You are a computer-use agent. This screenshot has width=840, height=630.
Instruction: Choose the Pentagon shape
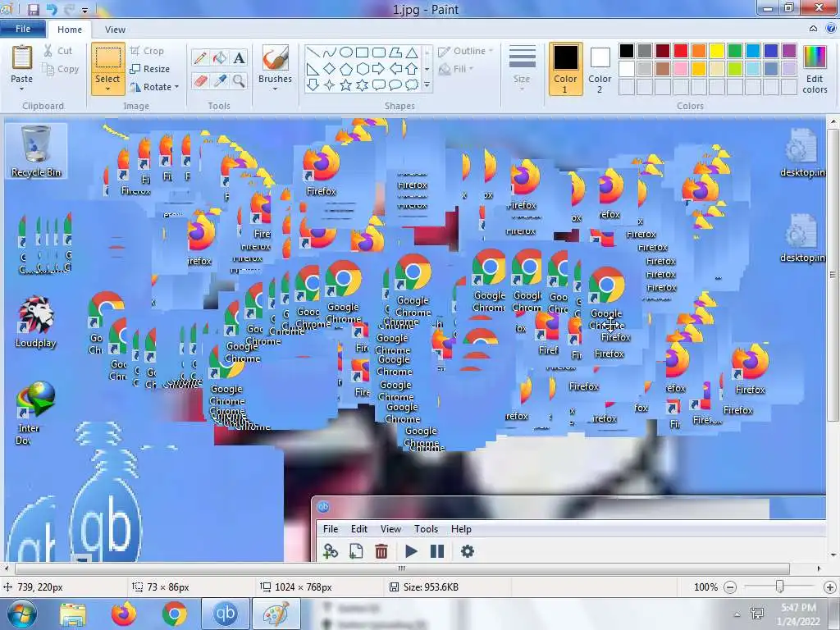point(346,69)
